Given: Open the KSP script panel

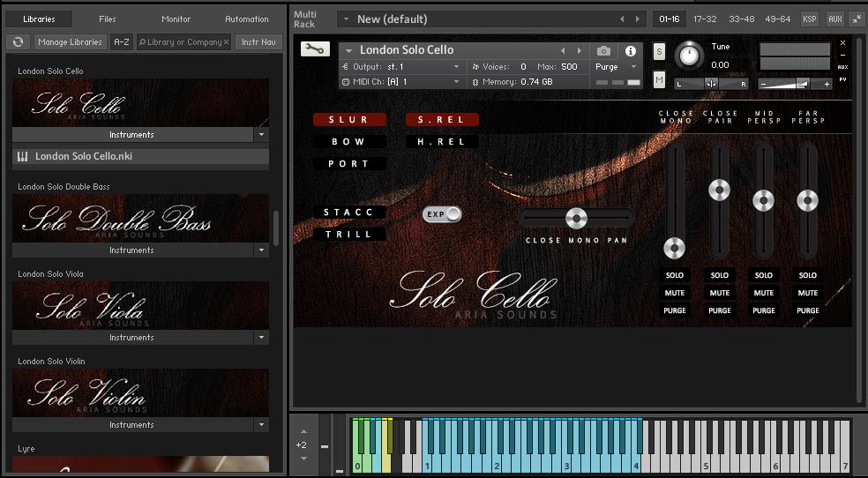Looking at the screenshot, I should click(809, 19).
